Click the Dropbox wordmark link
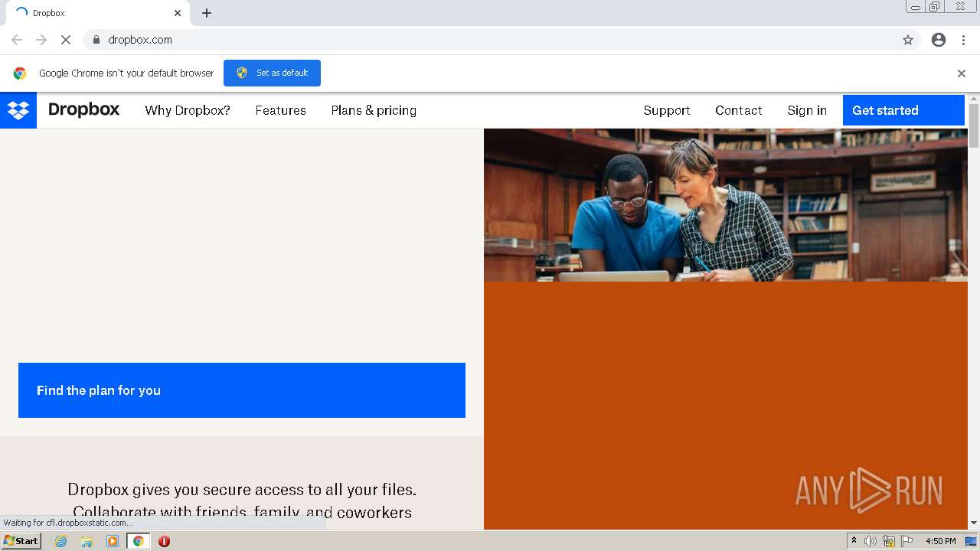This screenshot has width=980, height=551. (83, 109)
